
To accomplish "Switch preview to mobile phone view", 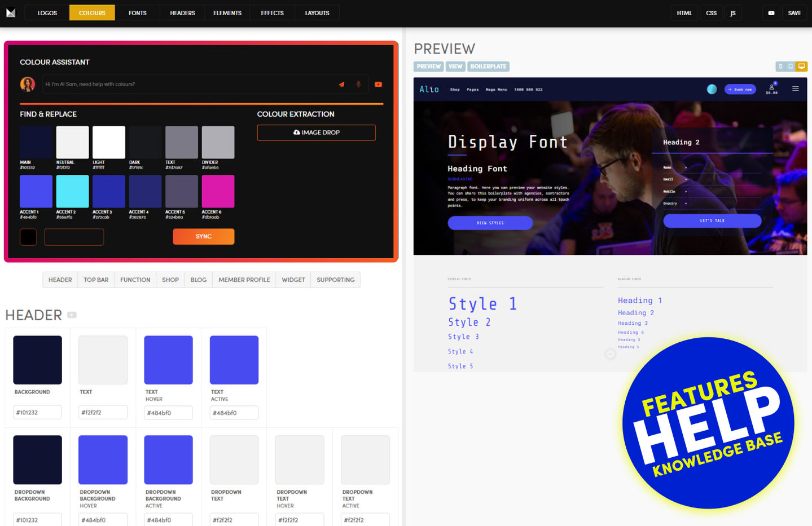I will pos(780,67).
